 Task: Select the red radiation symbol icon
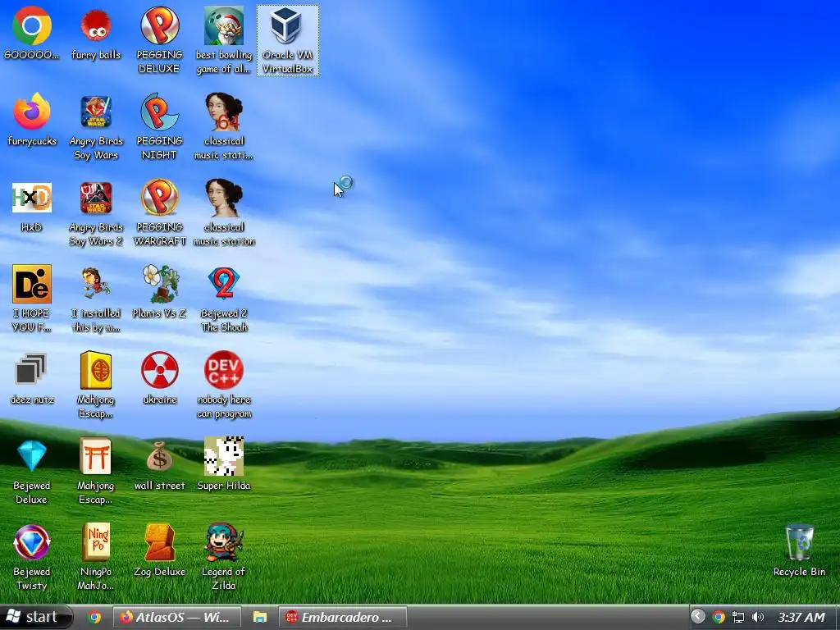point(160,370)
